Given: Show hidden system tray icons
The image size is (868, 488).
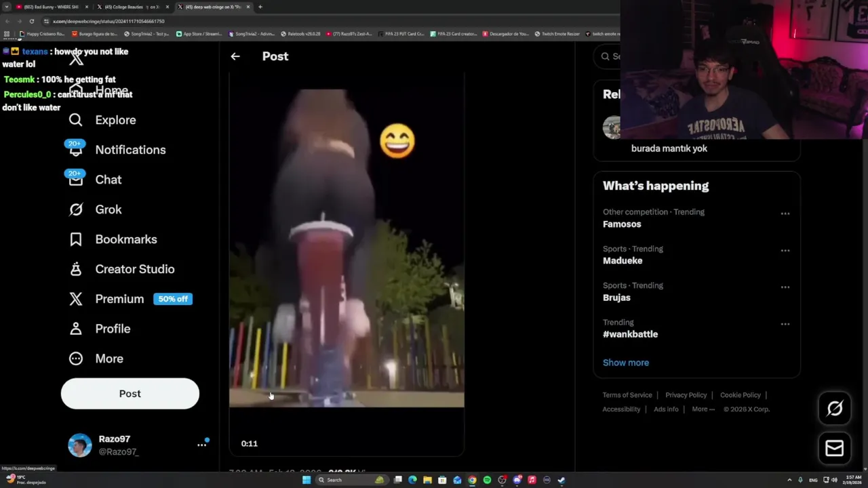Looking at the screenshot, I should click(789, 480).
